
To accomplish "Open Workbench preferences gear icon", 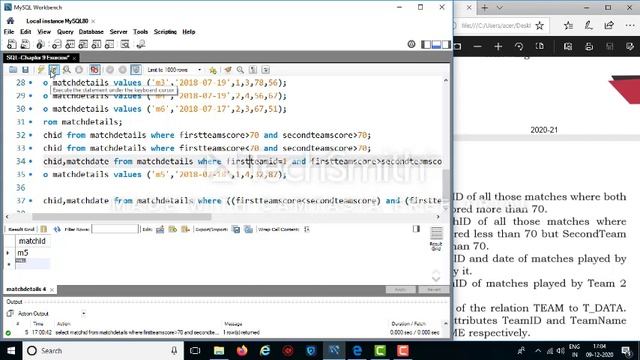I will 411,44.
